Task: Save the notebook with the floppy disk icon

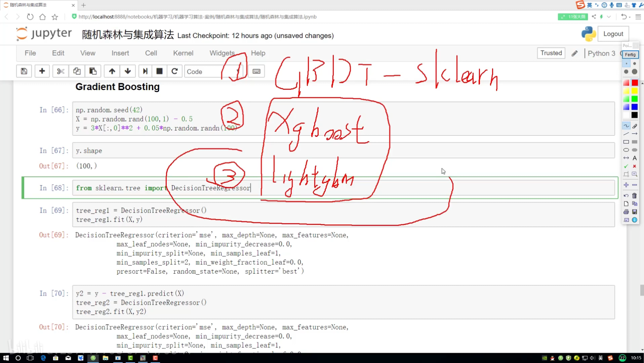Action: [x=24, y=71]
